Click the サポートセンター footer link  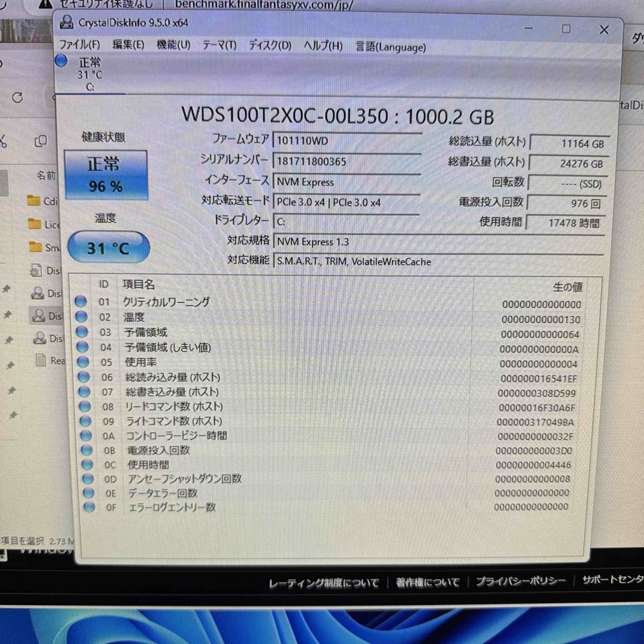[x=613, y=579]
